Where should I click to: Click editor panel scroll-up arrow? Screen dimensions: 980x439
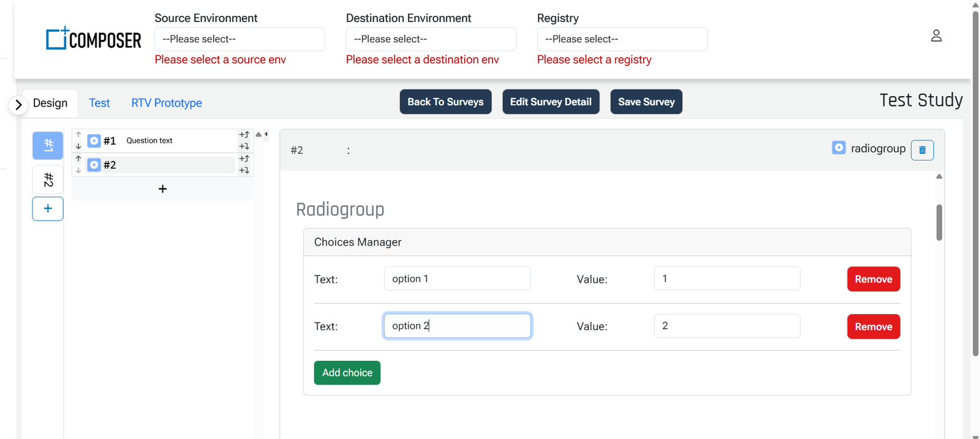coord(939,176)
